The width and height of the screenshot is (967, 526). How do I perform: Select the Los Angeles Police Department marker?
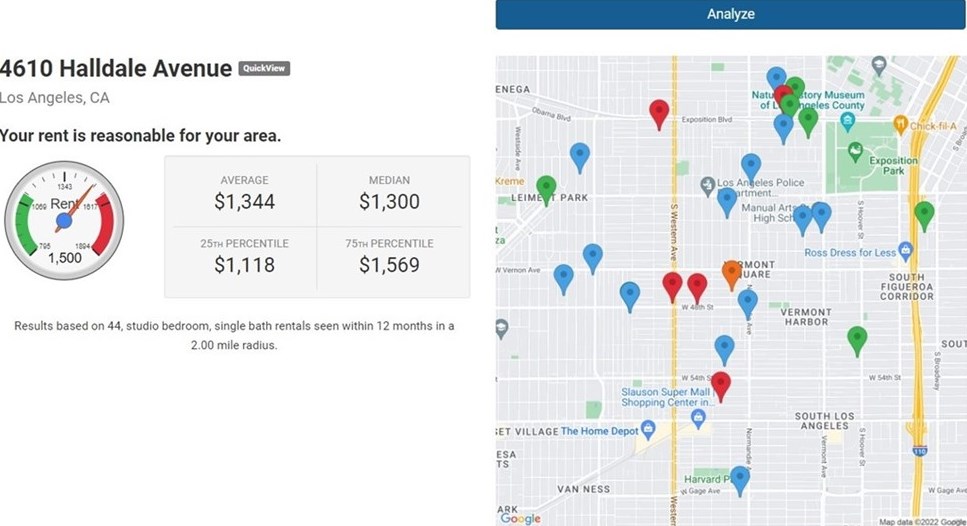pyautogui.click(x=708, y=184)
